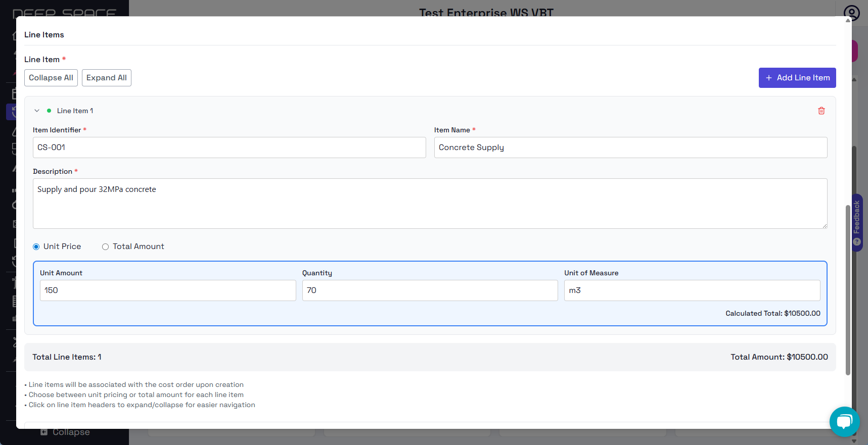This screenshot has width=868, height=445.
Task: Open the live chat widget
Action: 844,421
